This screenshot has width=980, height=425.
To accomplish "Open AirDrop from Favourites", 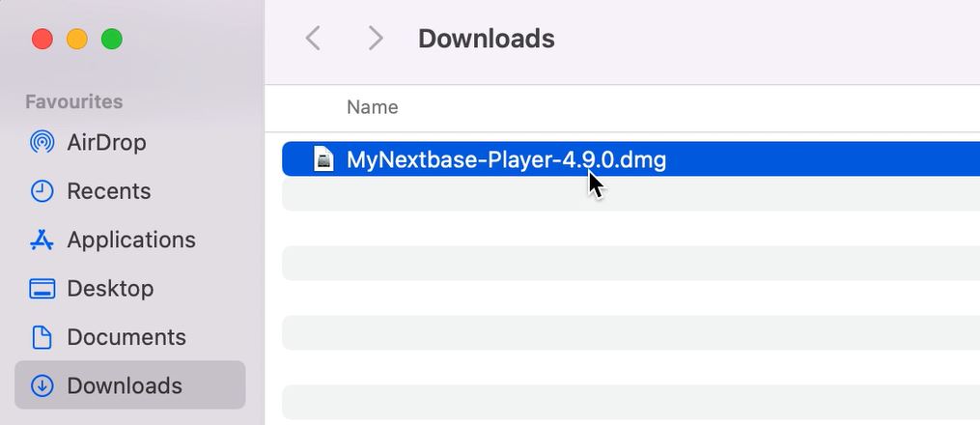I will point(106,143).
